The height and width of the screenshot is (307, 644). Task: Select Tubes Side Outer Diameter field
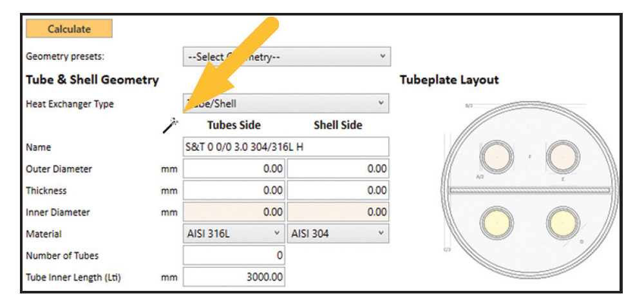[x=234, y=169]
